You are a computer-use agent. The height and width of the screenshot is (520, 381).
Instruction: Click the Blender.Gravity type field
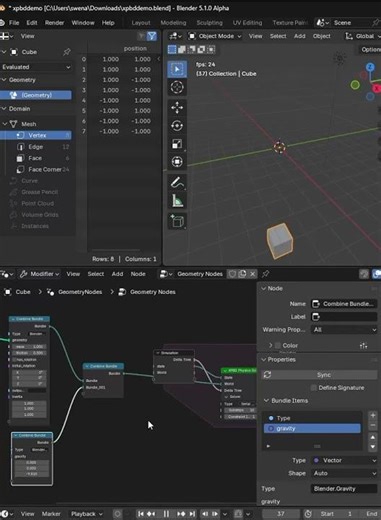coord(343,489)
